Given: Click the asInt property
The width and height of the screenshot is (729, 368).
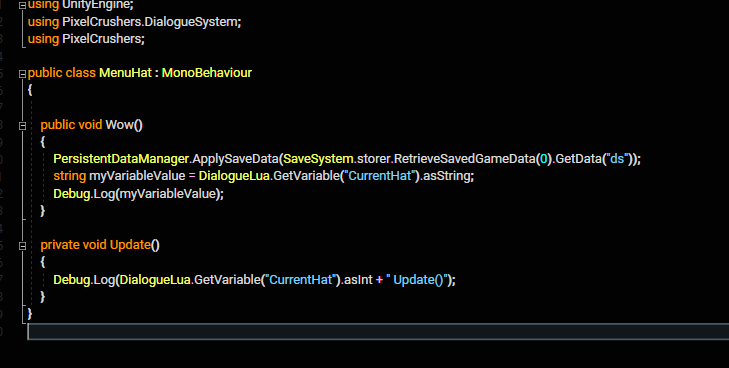Looking at the screenshot, I should coord(358,280).
